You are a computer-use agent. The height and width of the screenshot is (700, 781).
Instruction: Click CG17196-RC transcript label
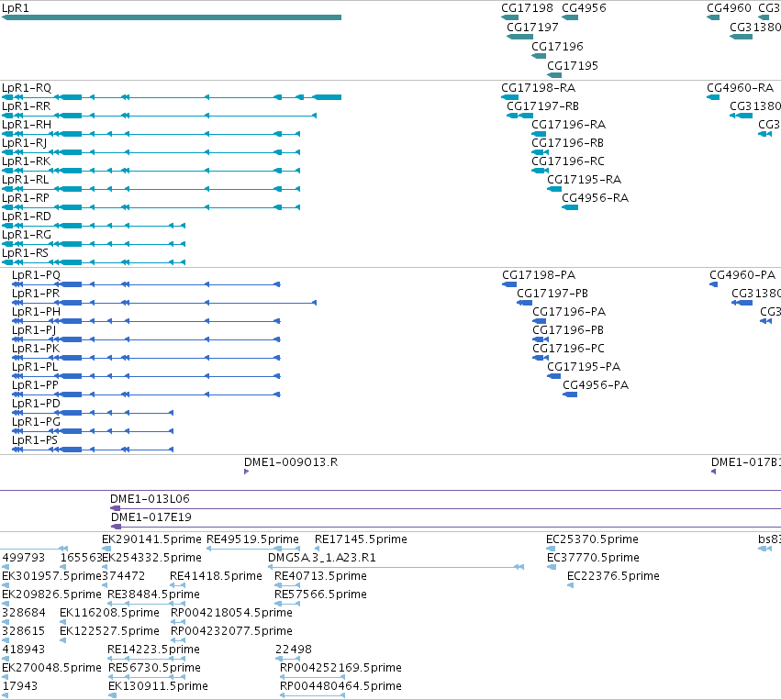pos(568,161)
